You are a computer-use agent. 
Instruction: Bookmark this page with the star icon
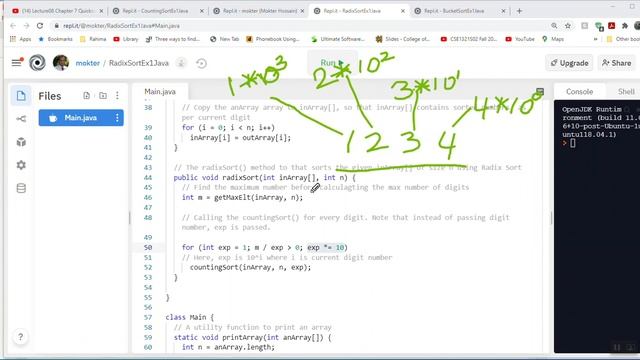tap(567, 26)
